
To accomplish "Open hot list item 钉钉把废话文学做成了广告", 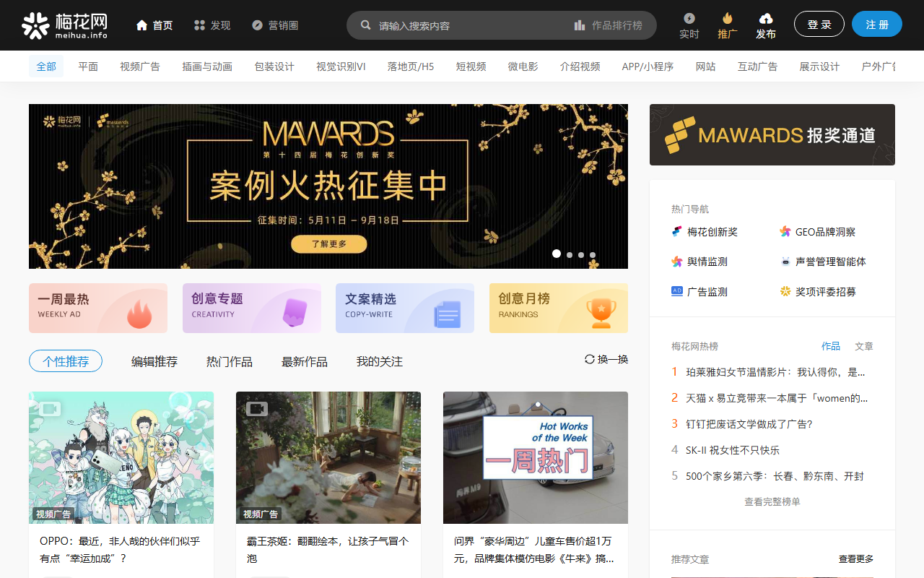I will 749,424.
